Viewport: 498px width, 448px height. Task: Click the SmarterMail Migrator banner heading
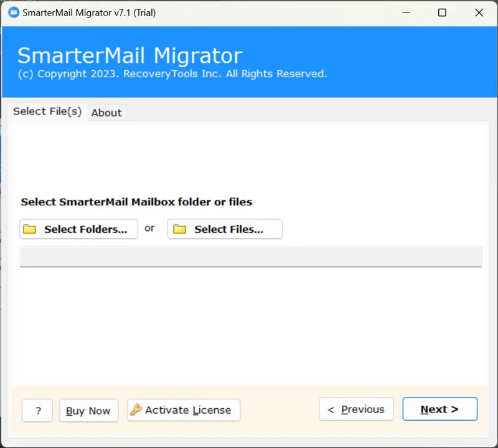[129, 55]
